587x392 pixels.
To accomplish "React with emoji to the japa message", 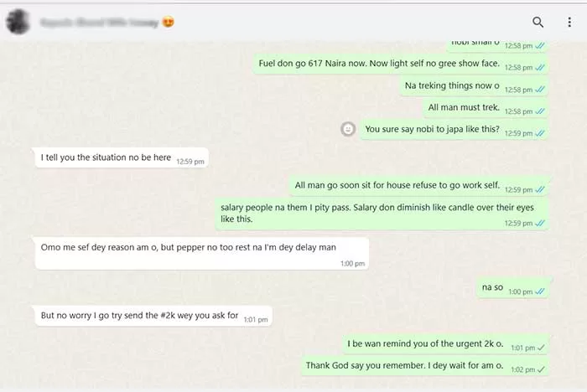I will pos(348,129).
